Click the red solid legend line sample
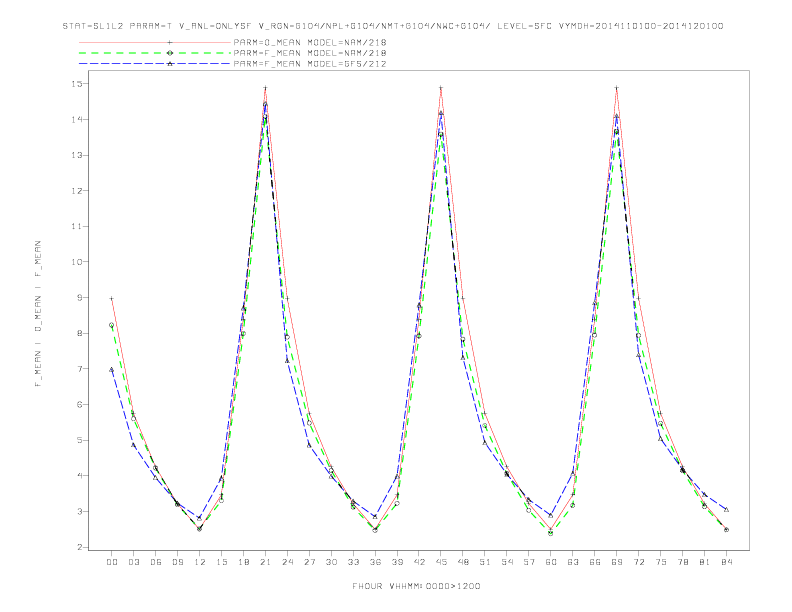The height and width of the screenshot is (612, 792). [155, 42]
